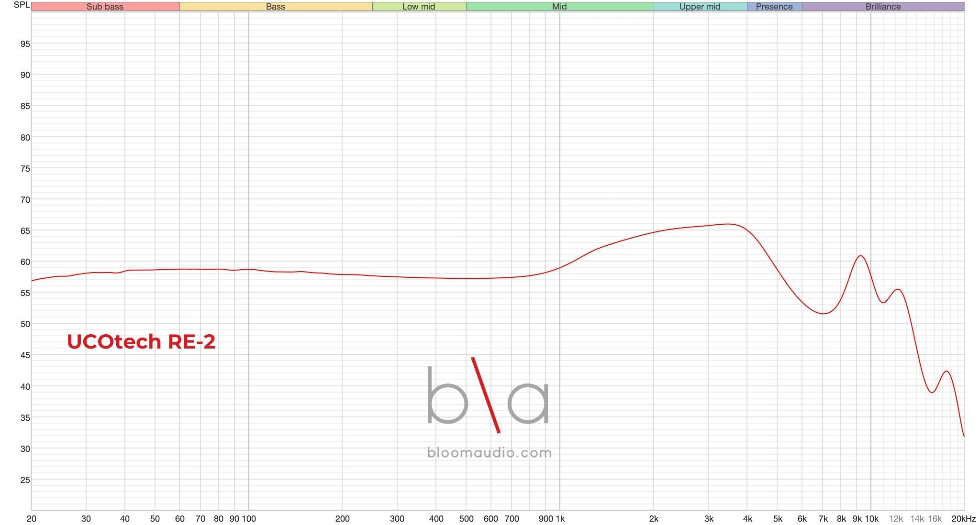Click the 12k frequency axis label
This screenshot has height=525, width=980.
coord(896,519)
